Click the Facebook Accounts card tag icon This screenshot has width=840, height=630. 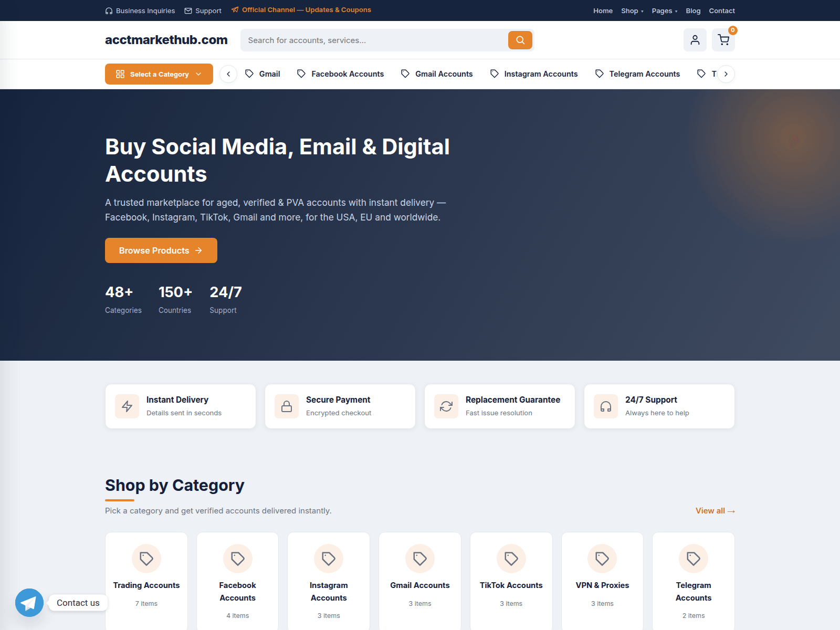(238, 559)
